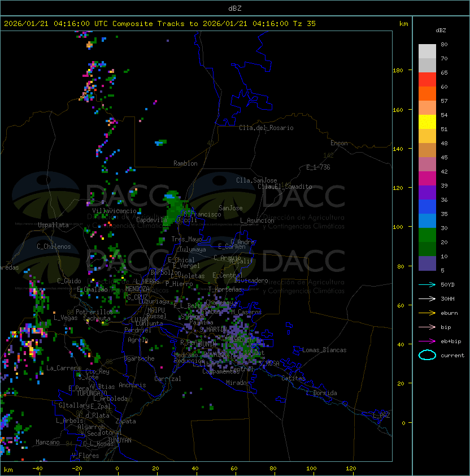The width and height of the screenshot is (470, 476).
Task: Click the 'TUNUYAN' map label
Action: (120, 440)
